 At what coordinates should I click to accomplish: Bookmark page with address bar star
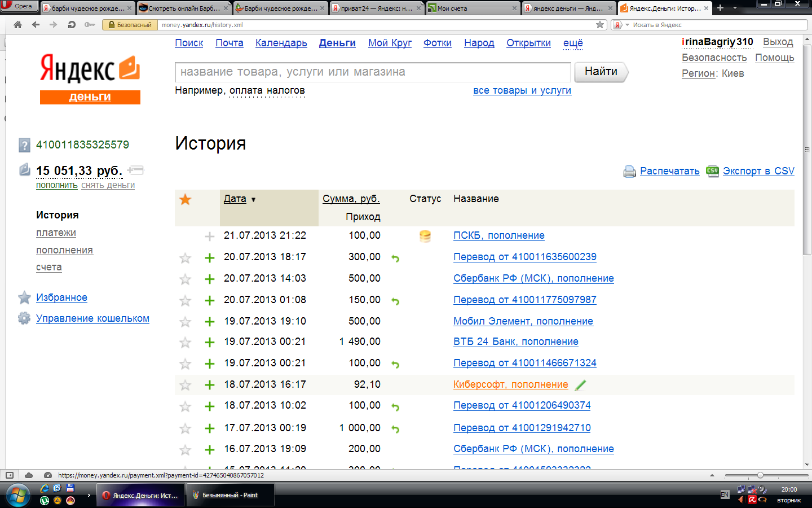[x=600, y=25]
